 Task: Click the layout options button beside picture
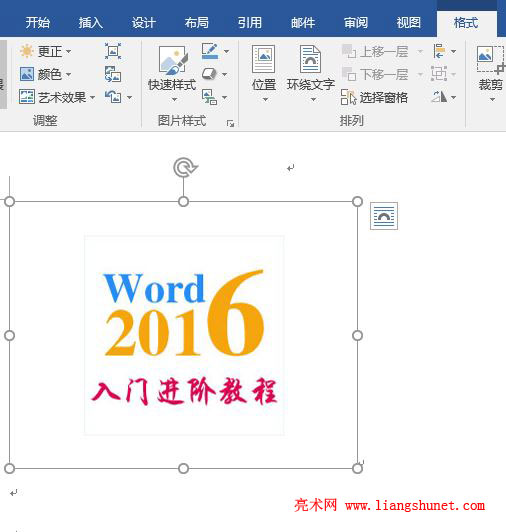[x=384, y=216]
